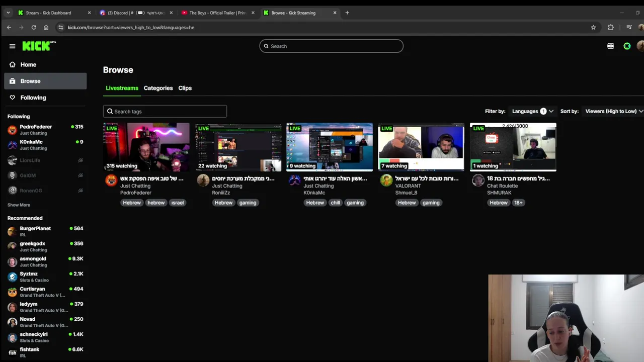Open greekgodx recommended channel

coord(45,246)
